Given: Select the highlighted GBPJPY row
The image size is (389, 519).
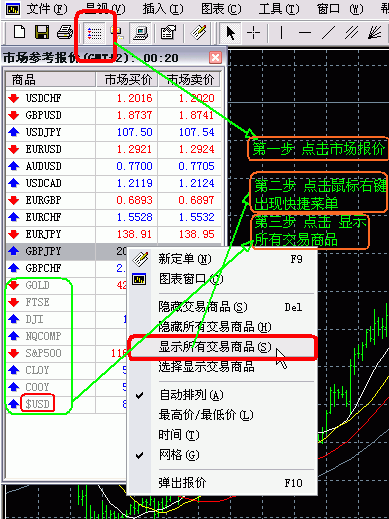Looking at the screenshot, I should (67, 251).
